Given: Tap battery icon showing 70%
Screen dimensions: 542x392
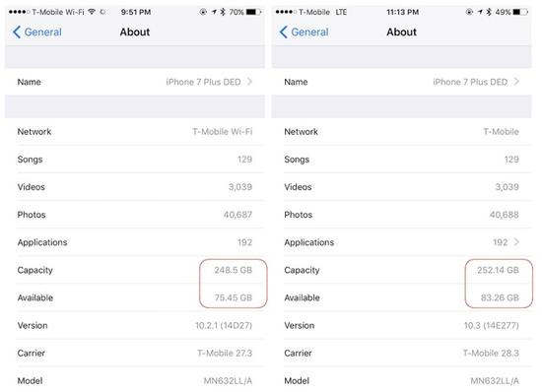Looking at the screenshot, I should [x=253, y=12].
